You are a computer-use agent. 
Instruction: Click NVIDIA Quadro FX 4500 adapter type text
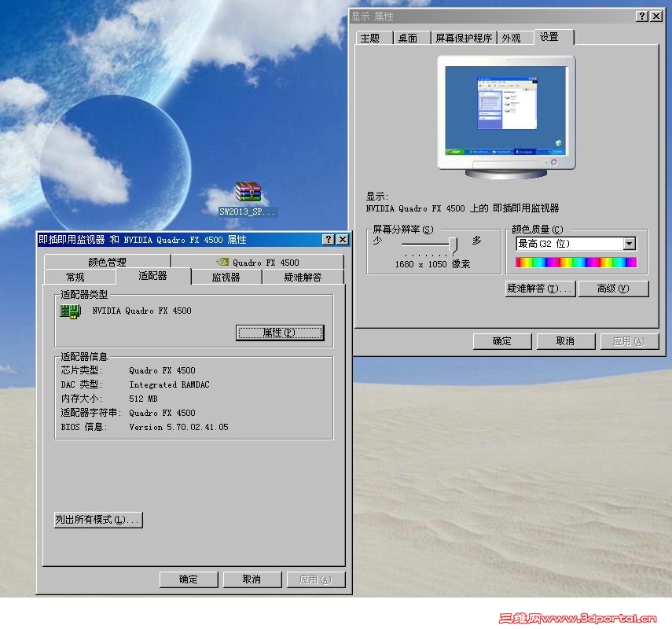(141, 311)
